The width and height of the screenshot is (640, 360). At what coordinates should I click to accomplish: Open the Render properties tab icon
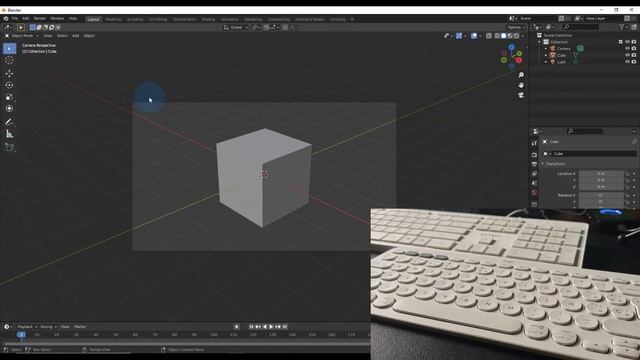click(534, 155)
